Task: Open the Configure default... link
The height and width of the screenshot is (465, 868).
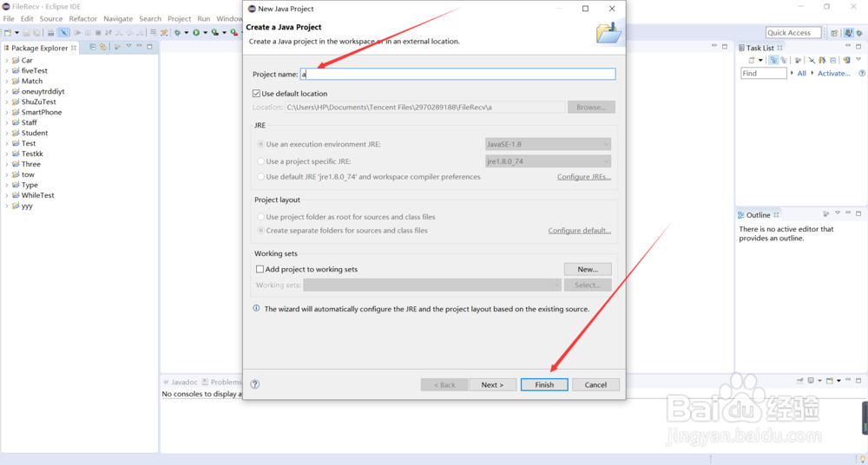Action: click(x=580, y=230)
